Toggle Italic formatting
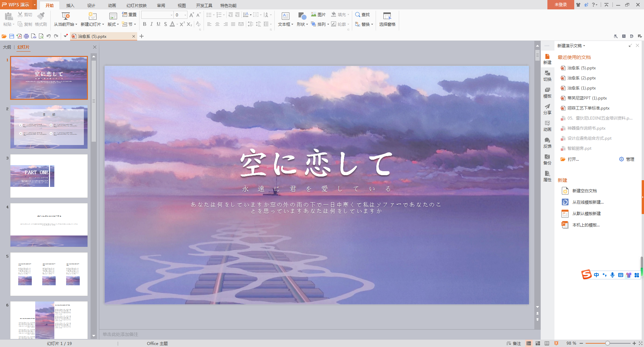644x347 pixels. 151,24
